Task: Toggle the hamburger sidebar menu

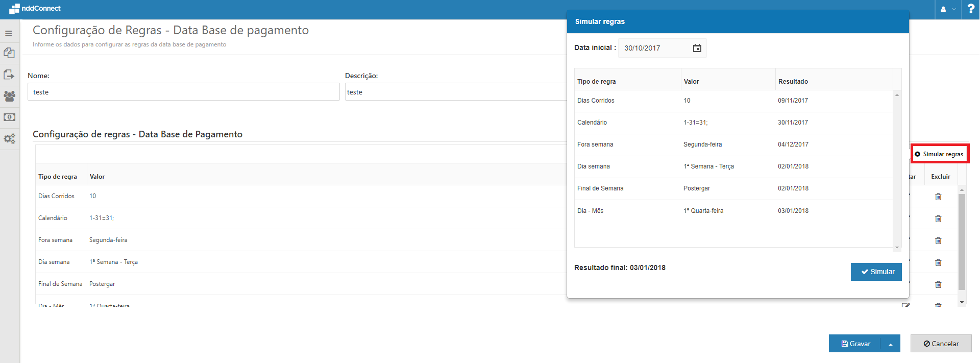Action: (9, 34)
